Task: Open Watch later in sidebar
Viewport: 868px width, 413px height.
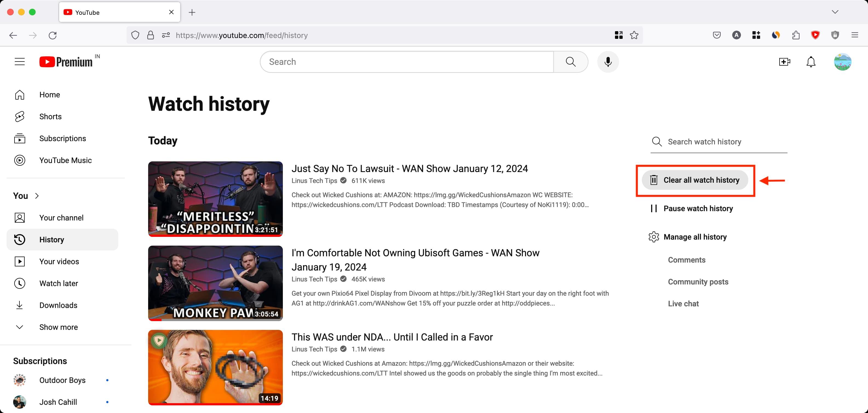Action: [62, 283]
